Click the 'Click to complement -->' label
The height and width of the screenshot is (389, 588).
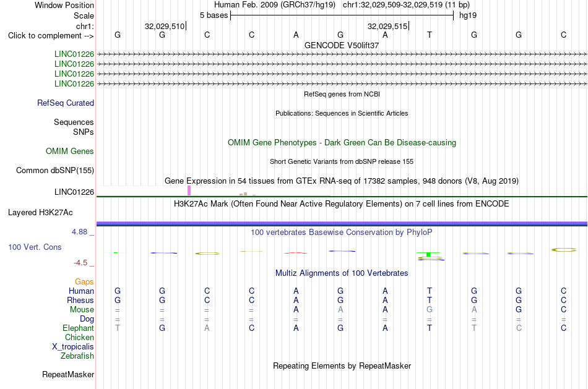[x=51, y=36]
